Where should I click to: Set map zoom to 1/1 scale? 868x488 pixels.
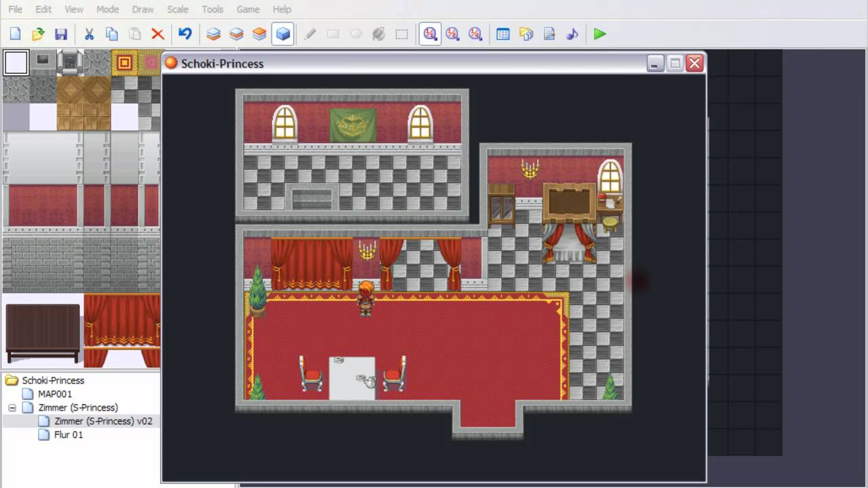click(x=430, y=34)
